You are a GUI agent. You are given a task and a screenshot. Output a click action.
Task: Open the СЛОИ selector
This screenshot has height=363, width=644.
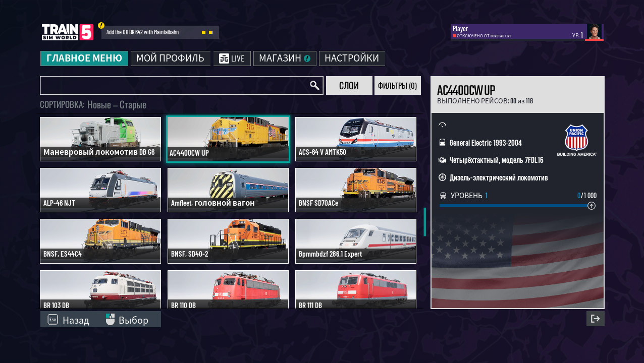(349, 85)
